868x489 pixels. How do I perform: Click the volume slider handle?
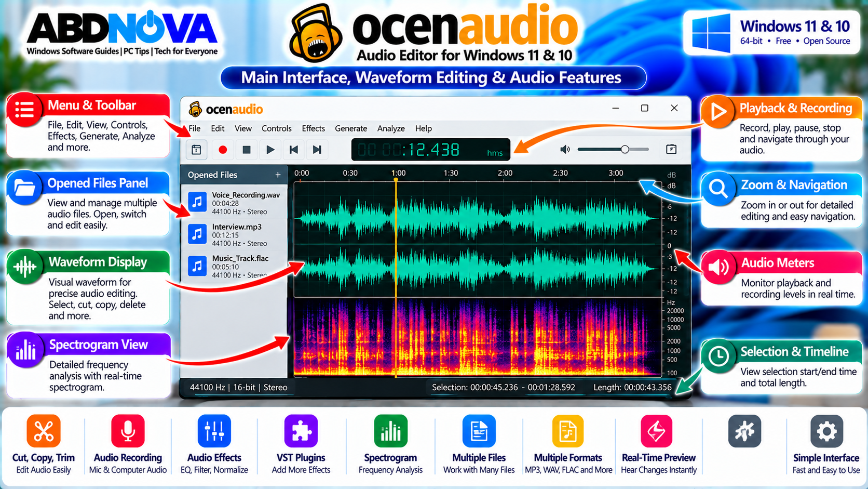(x=625, y=149)
